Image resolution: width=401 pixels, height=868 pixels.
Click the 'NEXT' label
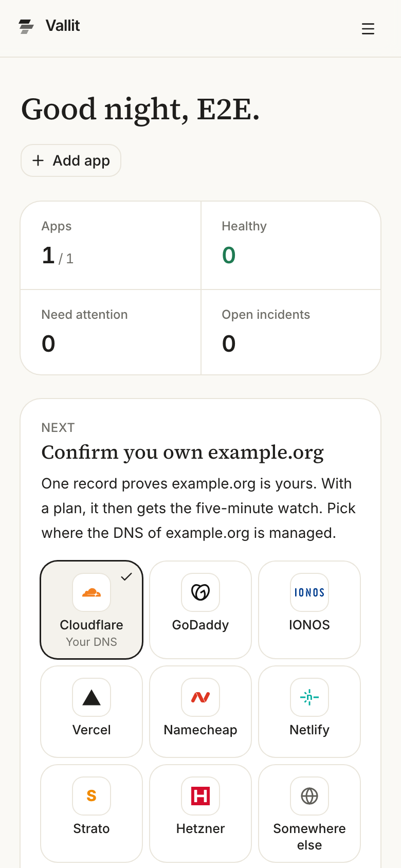pos(58,428)
